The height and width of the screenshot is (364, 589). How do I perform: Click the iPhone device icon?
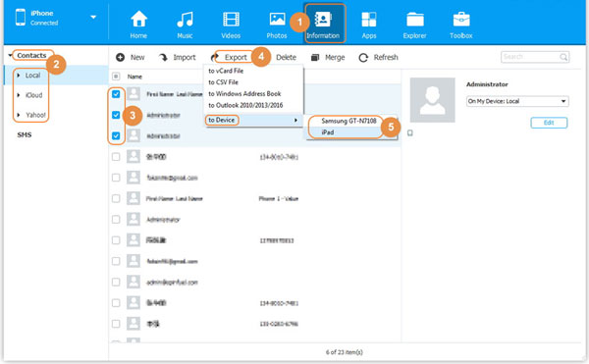(x=21, y=18)
